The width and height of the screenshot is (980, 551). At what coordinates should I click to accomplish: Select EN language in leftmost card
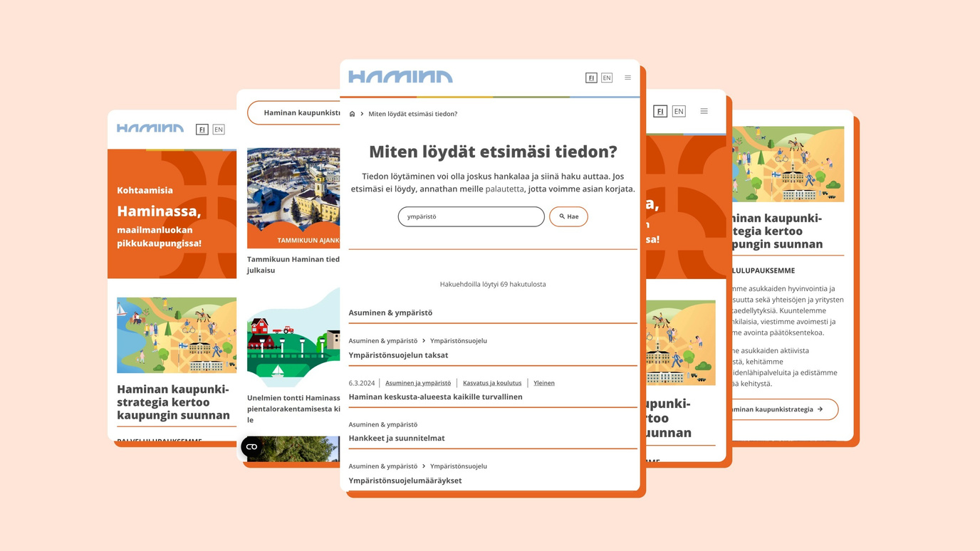tap(219, 130)
